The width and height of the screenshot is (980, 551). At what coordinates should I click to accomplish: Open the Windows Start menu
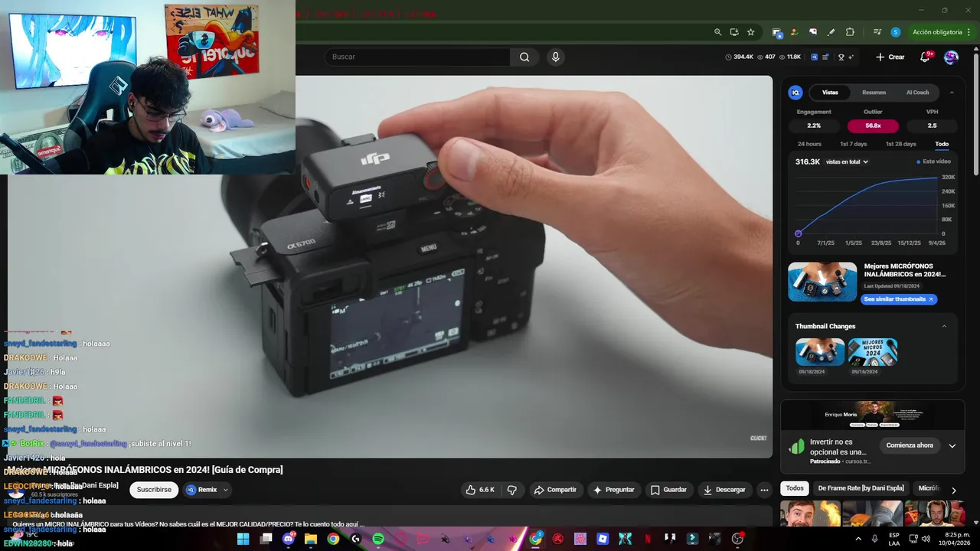[243, 539]
